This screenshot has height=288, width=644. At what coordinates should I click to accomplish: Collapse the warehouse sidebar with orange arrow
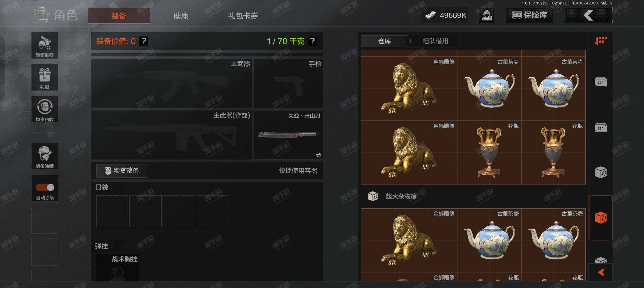click(x=601, y=272)
